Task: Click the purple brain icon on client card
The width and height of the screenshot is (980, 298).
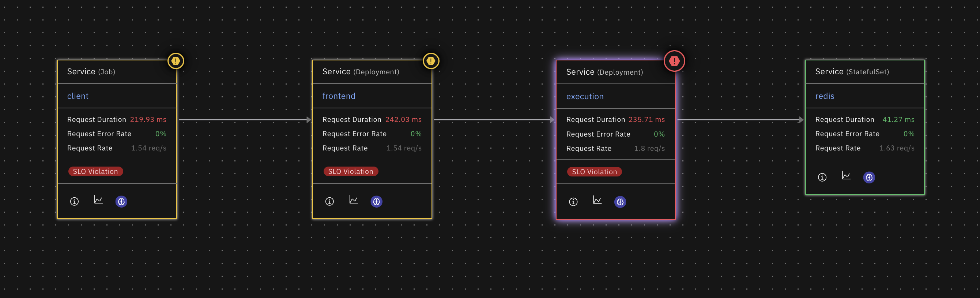Action: pyautogui.click(x=121, y=202)
